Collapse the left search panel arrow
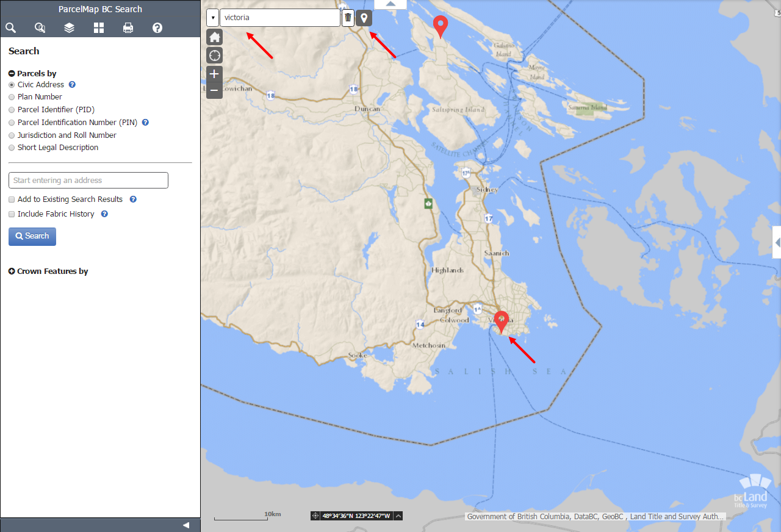This screenshot has height=532, width=781. [186, 525]
